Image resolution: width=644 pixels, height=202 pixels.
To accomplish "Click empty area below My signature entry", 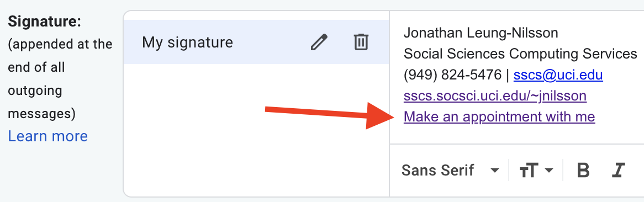I will click(x=256, y=129).
